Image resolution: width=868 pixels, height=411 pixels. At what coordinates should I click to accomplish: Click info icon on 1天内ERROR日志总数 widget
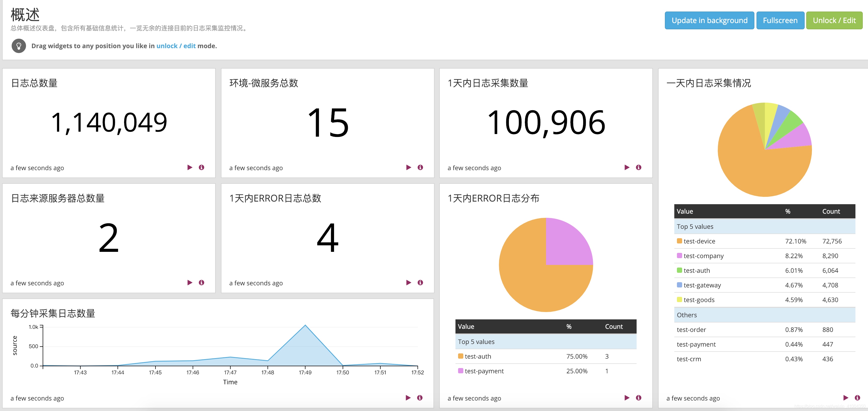420,283
